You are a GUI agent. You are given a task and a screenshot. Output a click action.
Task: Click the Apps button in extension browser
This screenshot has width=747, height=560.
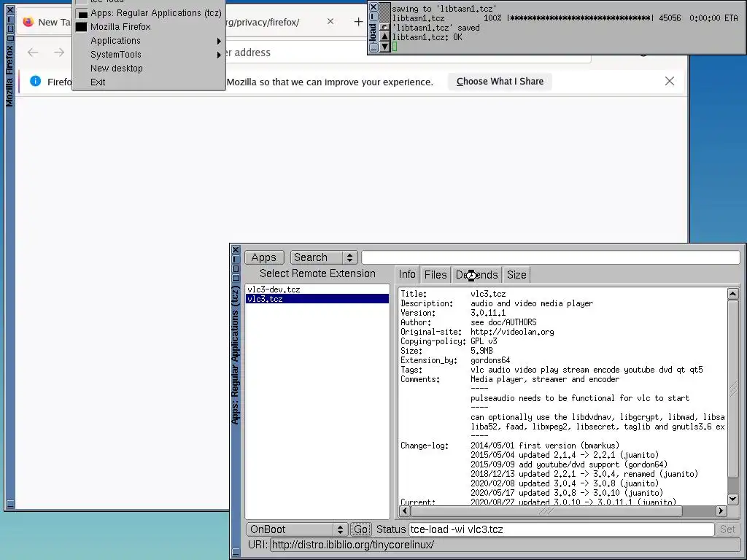pyautogui.click(x=264, y=257)
